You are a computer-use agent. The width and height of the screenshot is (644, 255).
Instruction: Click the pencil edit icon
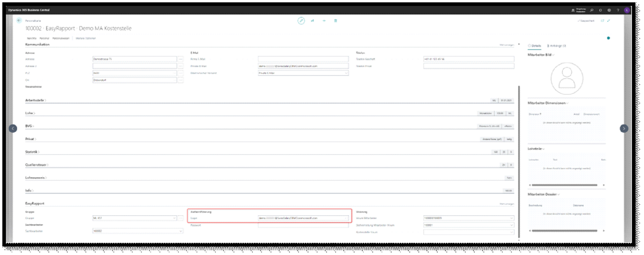(301, 21)
